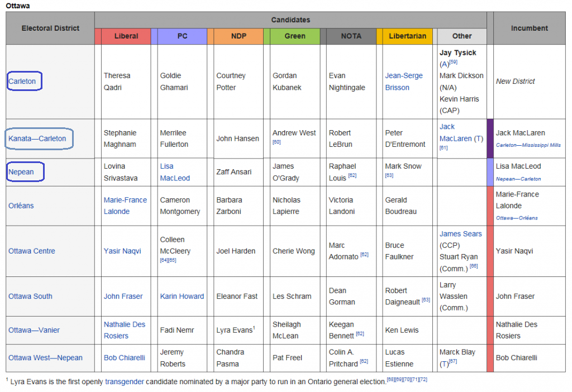The image size is (572, 392).
Task: Select the Ken Lewis cell
Action: point(407,330)
